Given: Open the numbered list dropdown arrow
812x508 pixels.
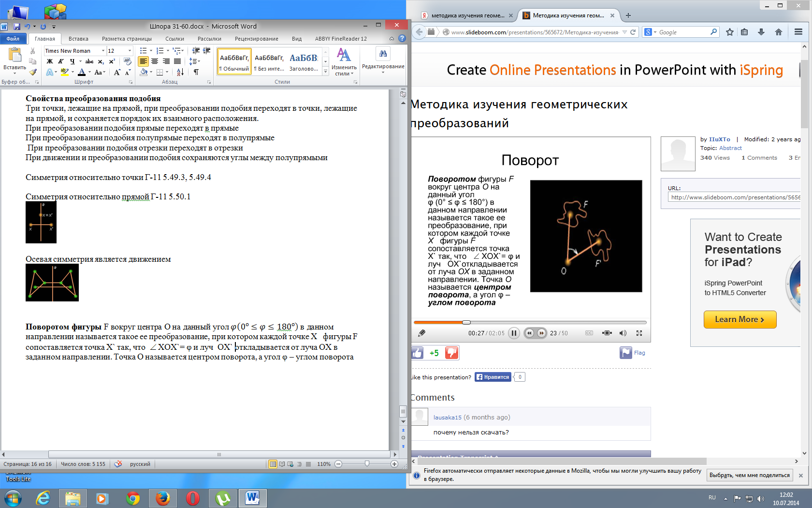Looking at the screenshot, I should tap(168, 51).
